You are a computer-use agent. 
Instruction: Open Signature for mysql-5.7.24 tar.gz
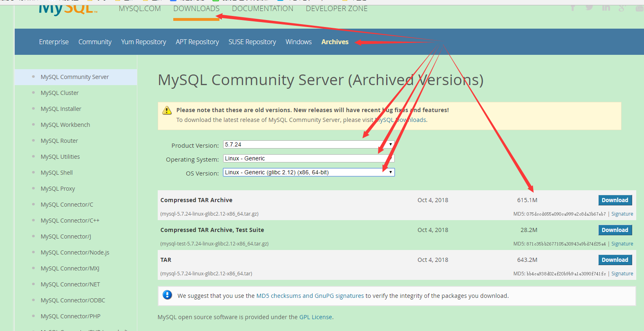[x=622, y=214]
